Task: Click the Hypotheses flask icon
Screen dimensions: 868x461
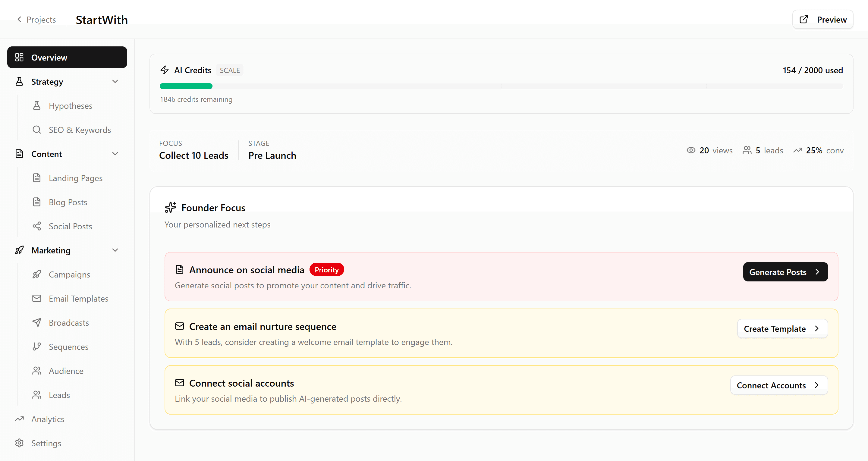Action: [37, 106]
